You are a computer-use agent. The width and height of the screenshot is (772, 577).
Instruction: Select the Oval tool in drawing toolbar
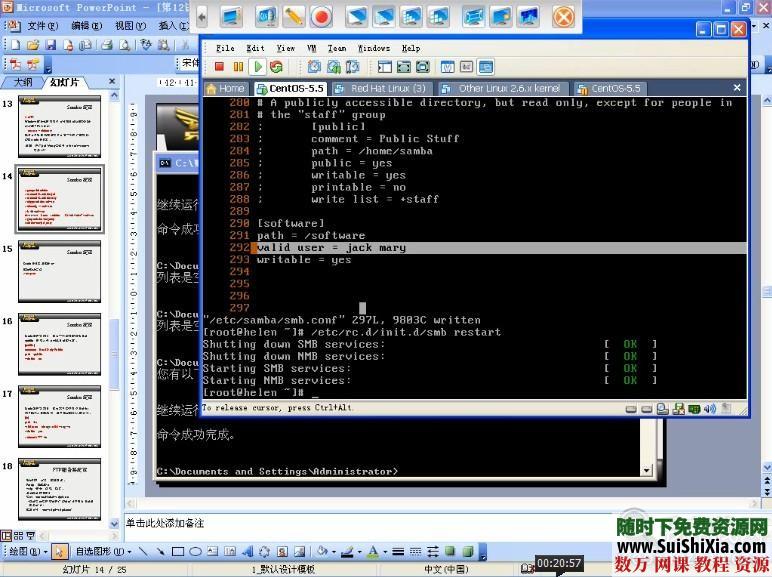[195, 551]
